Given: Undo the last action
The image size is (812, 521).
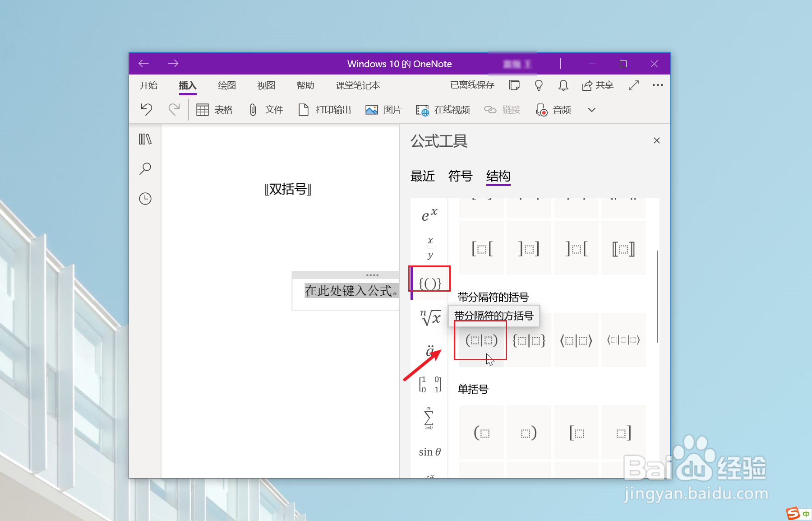Looking at the screenshot, I should [147, 110].
